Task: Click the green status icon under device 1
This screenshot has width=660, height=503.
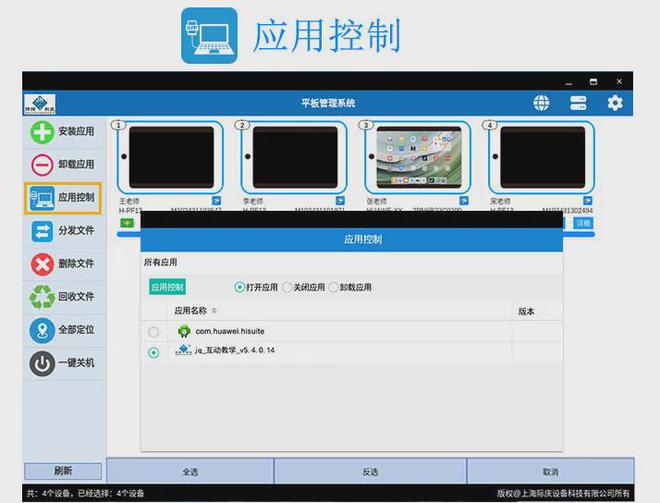Action: click(127, 223)
